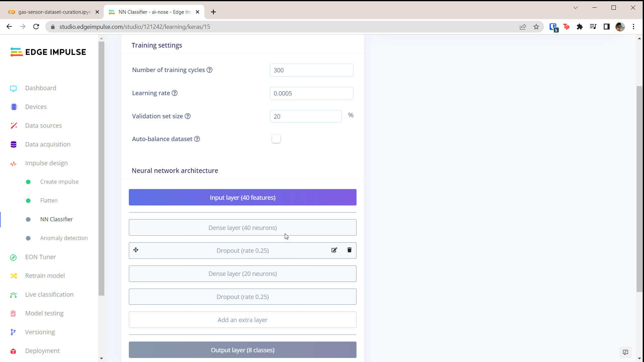Select the Data acquisition sidebar icon
The width and height of the screenshot is (644, 362).
tap(13, 144)
